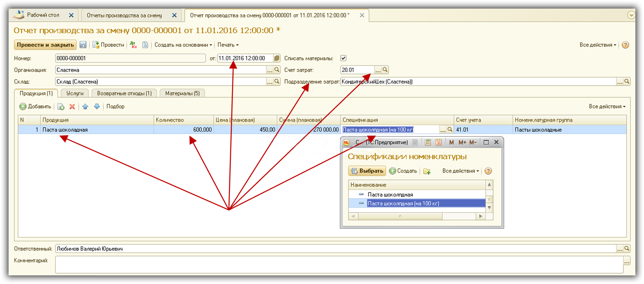Click the Выбрать button in popup
Viewport: 644px width, 284px height.
pyautogui.click(x=367, y=171)
